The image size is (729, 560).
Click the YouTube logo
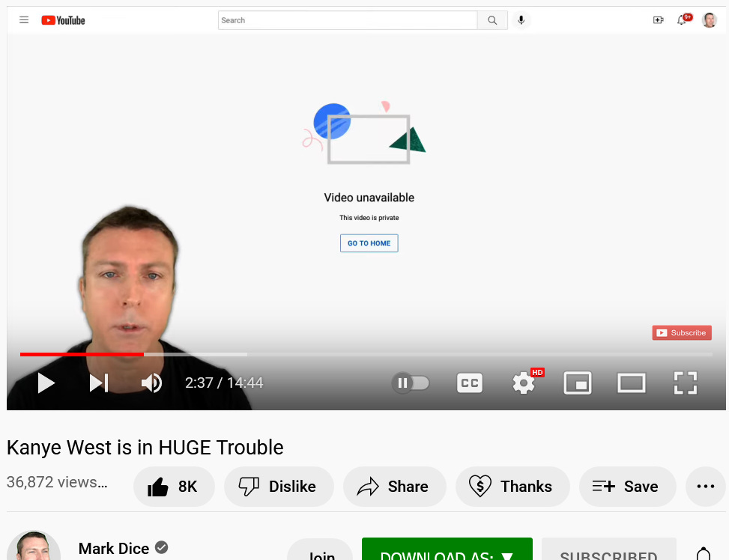point(63,20)
